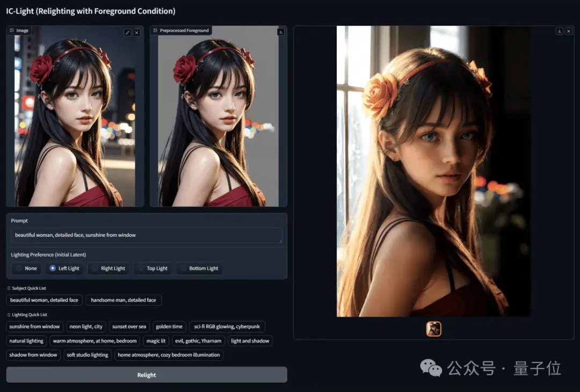Click the list icon next to Lighting Quick List

[9, 315]
